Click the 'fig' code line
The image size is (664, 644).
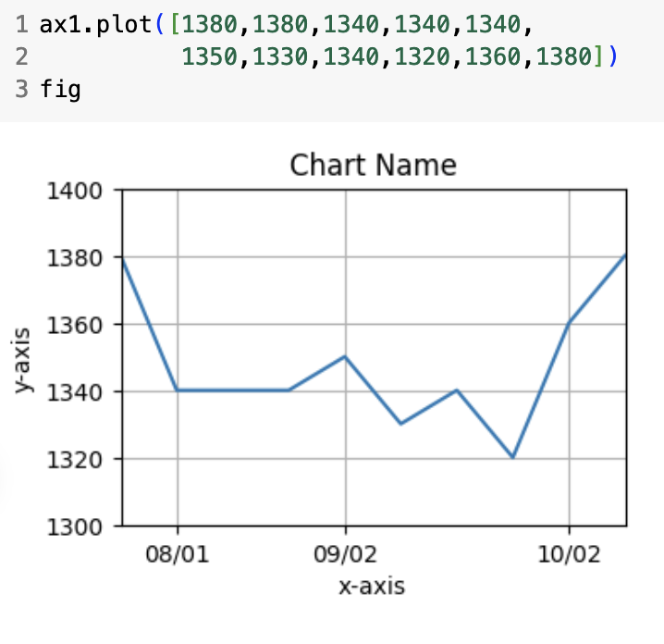point(60,90)
